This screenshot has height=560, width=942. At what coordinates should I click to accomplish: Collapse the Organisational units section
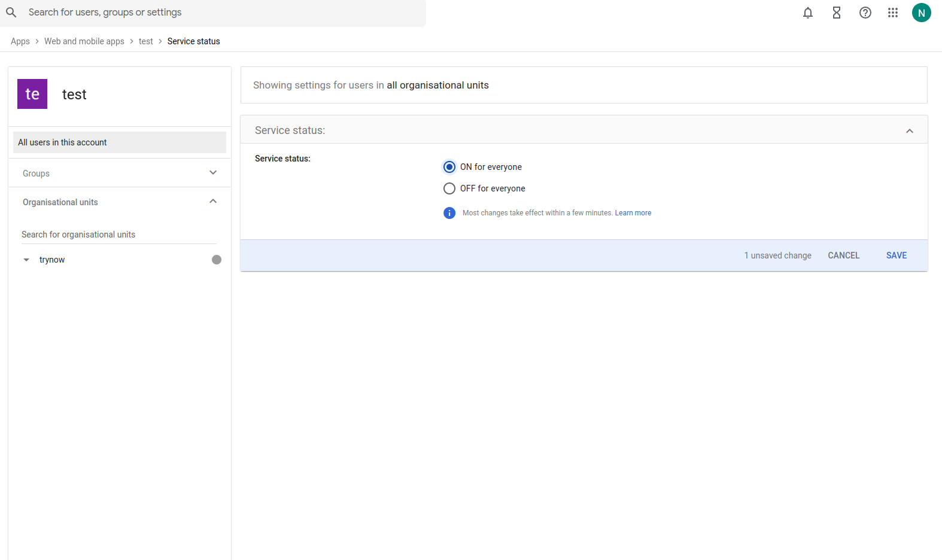pos(213,202)
